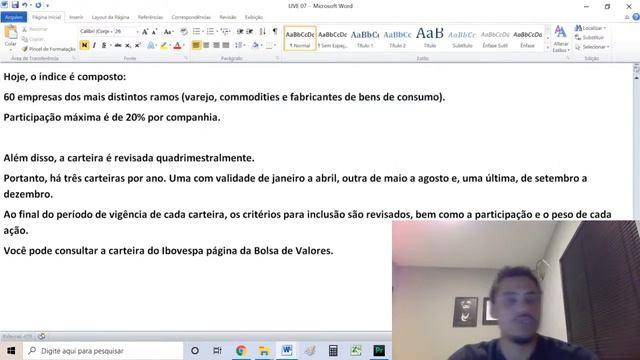Clear all formatting icon
The image size is (640, 360).
(184, 31)
